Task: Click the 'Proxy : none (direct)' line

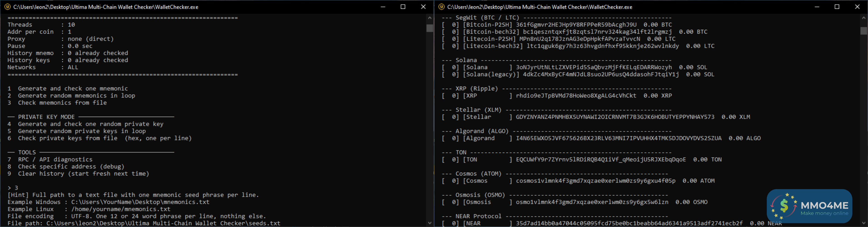Action: [61, 39]
